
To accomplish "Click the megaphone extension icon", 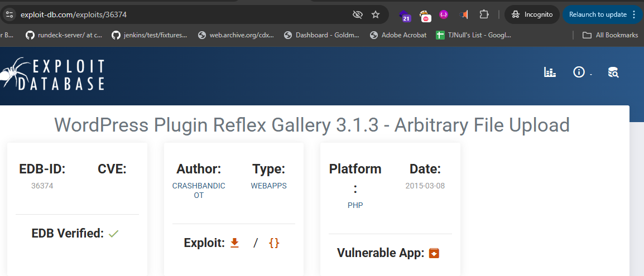I will coord(464,14).
